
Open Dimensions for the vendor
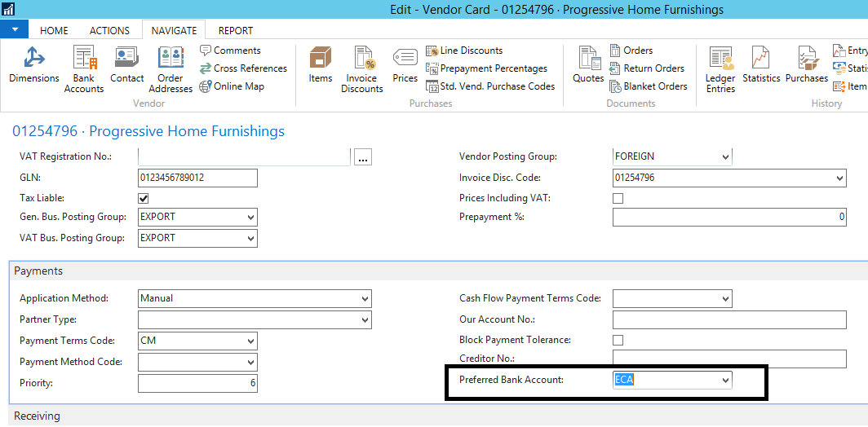pos(33,66)
